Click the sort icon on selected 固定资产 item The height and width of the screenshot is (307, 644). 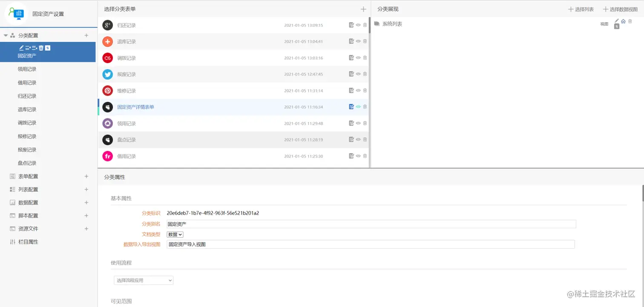coord(48,48)
